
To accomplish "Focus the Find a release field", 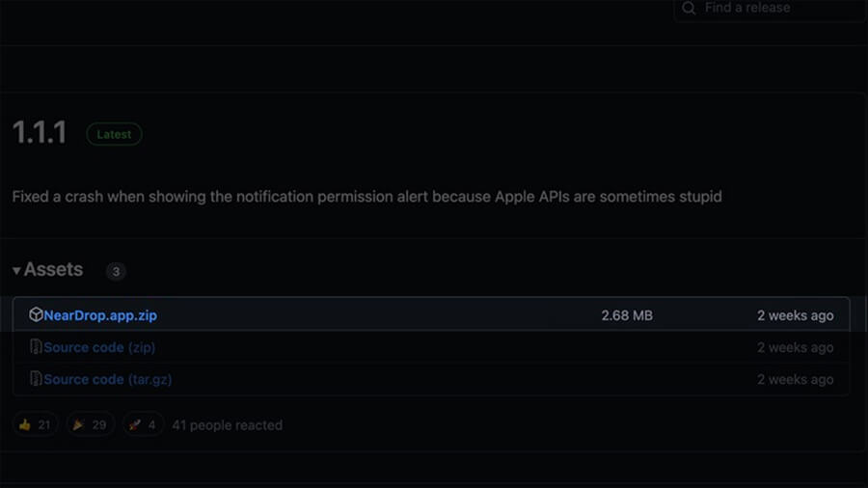I will point(772,8).
